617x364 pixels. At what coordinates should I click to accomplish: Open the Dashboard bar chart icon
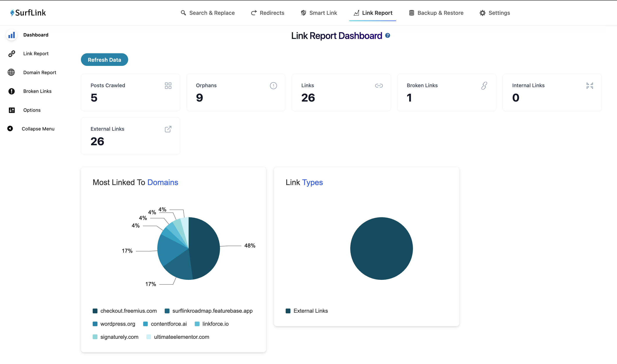[x=12, y=35]
